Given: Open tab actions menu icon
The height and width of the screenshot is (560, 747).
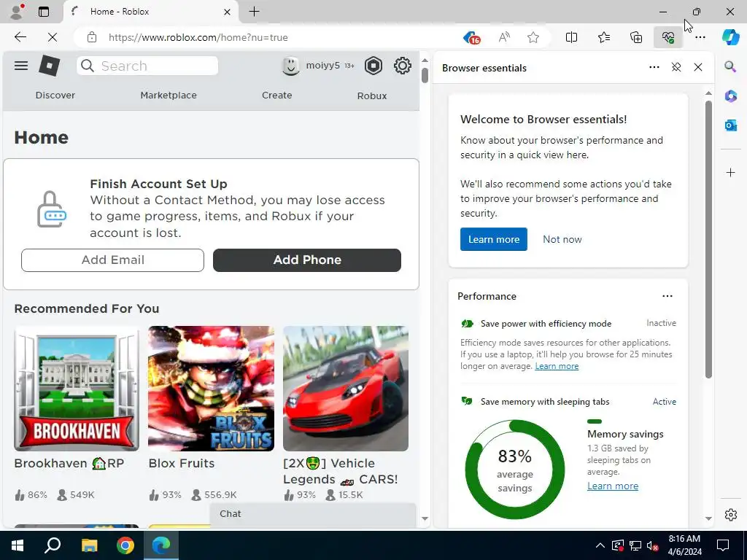Looking at the screenshot, I should tap(44, 12).
